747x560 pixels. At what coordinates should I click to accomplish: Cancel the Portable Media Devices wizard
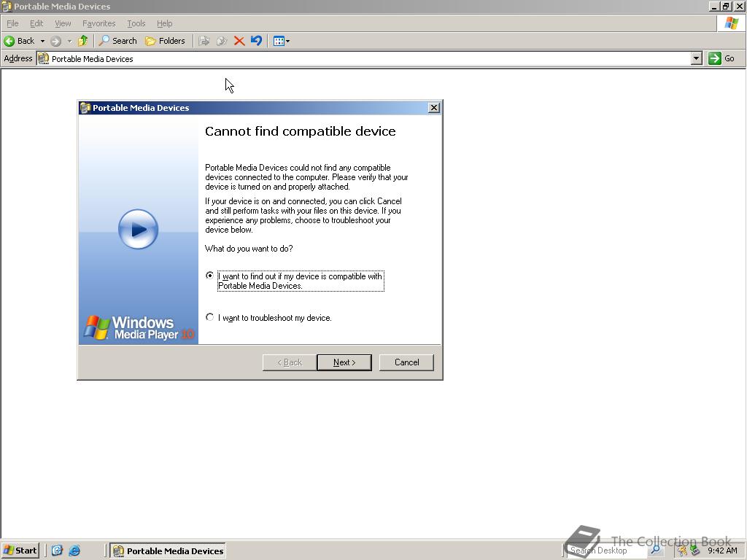coord(406,362)
